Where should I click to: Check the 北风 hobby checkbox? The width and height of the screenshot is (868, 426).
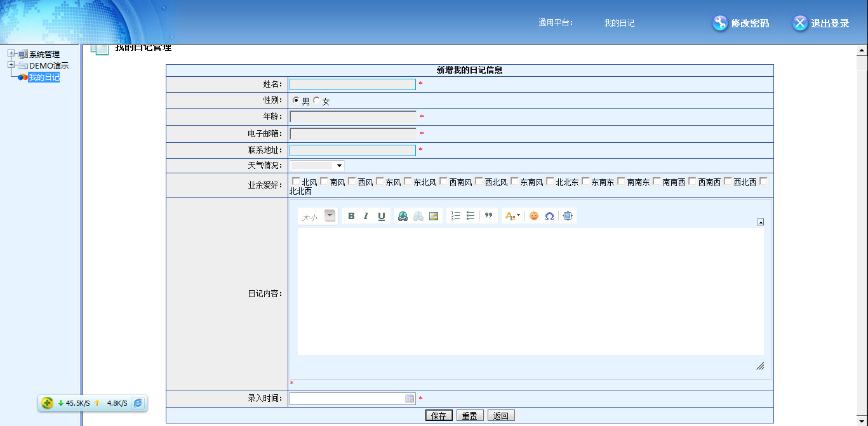coord(296,181)
